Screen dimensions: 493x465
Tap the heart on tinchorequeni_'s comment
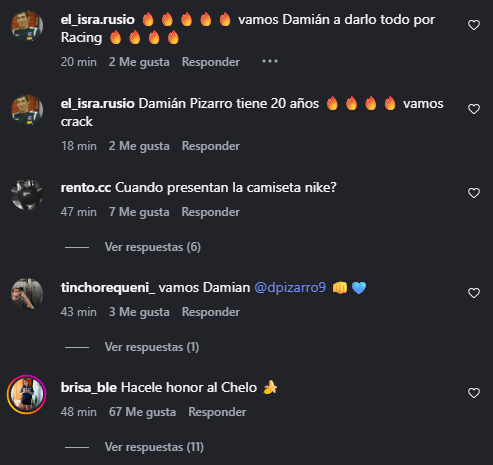click(x=474, y=293)
